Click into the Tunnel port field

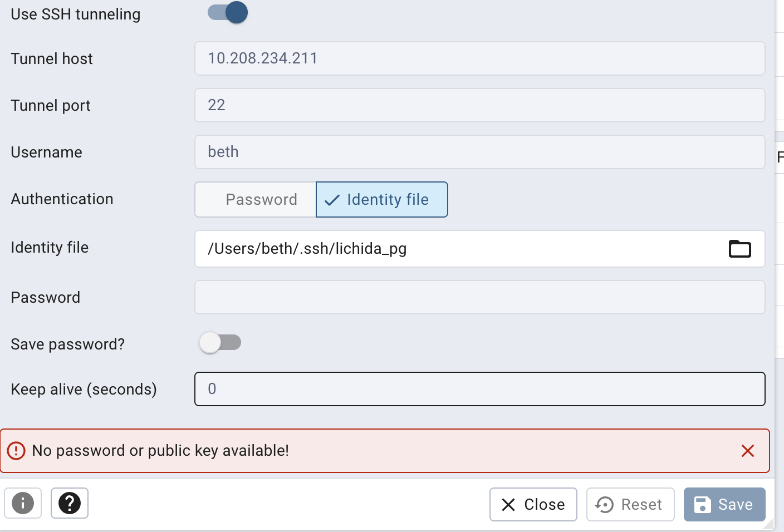point(480,105)
